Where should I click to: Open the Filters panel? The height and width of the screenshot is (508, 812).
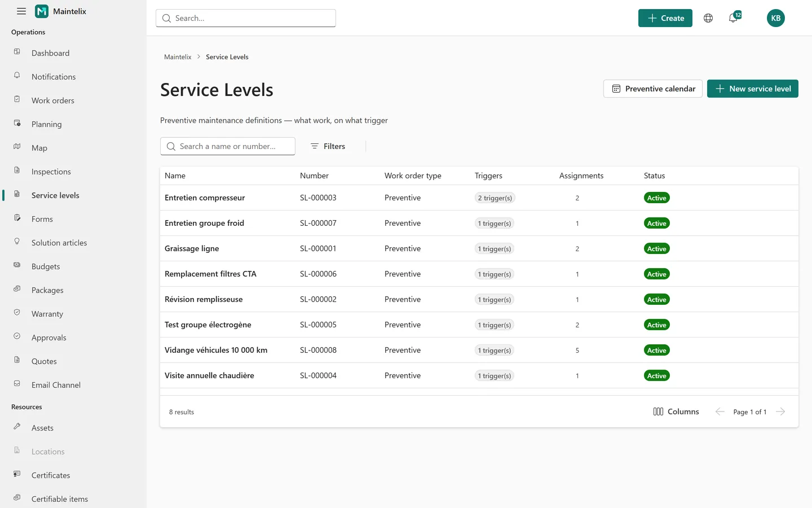pos(328,146)
